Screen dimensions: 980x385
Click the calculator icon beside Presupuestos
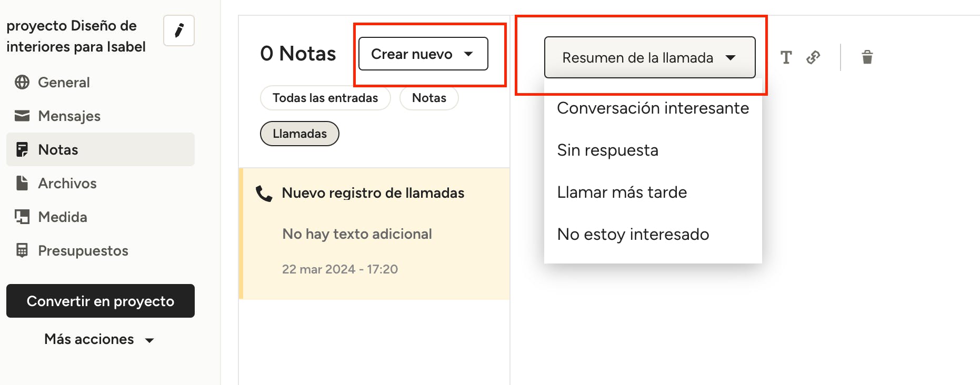tap(22, 251)
